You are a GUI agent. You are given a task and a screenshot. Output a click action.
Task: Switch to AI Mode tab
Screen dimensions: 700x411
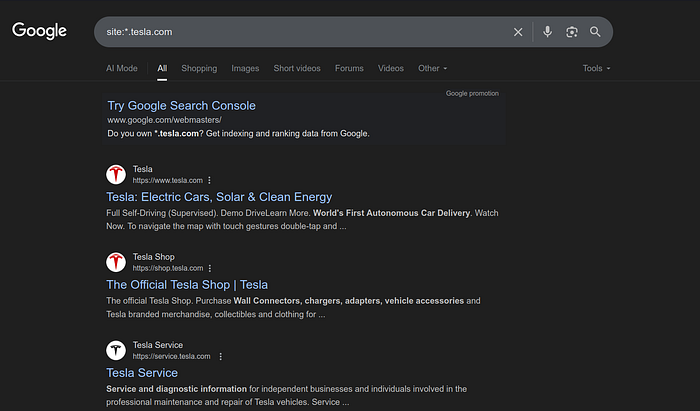[122, 68]
